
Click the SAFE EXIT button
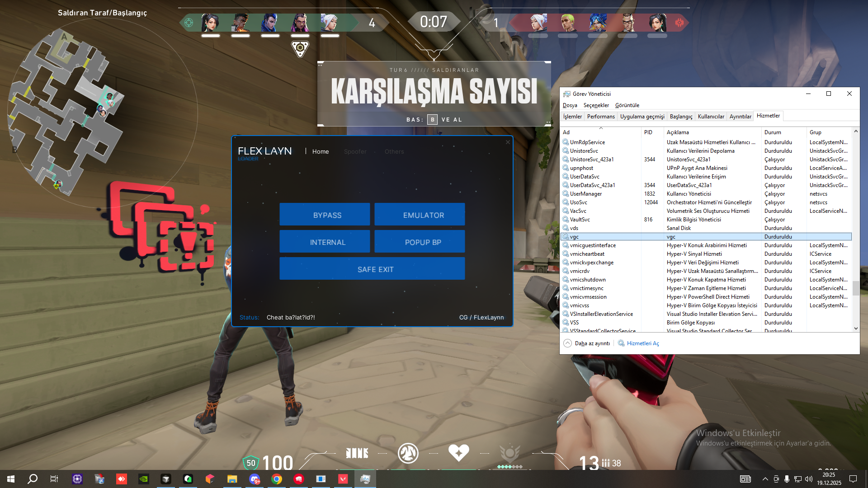pos(372,268)
